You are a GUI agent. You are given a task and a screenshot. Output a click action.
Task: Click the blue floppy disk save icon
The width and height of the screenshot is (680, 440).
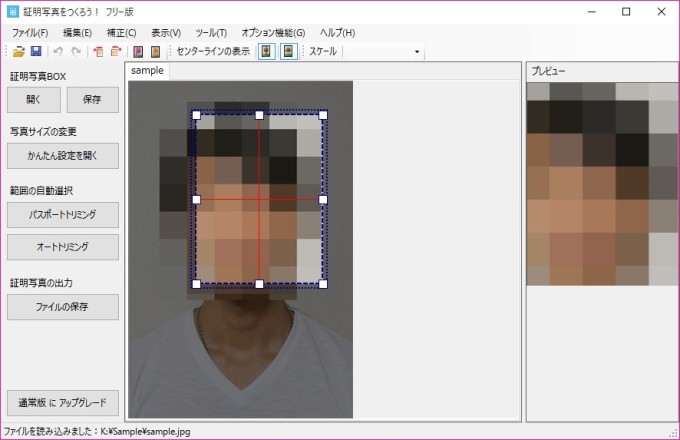point(36,51)
